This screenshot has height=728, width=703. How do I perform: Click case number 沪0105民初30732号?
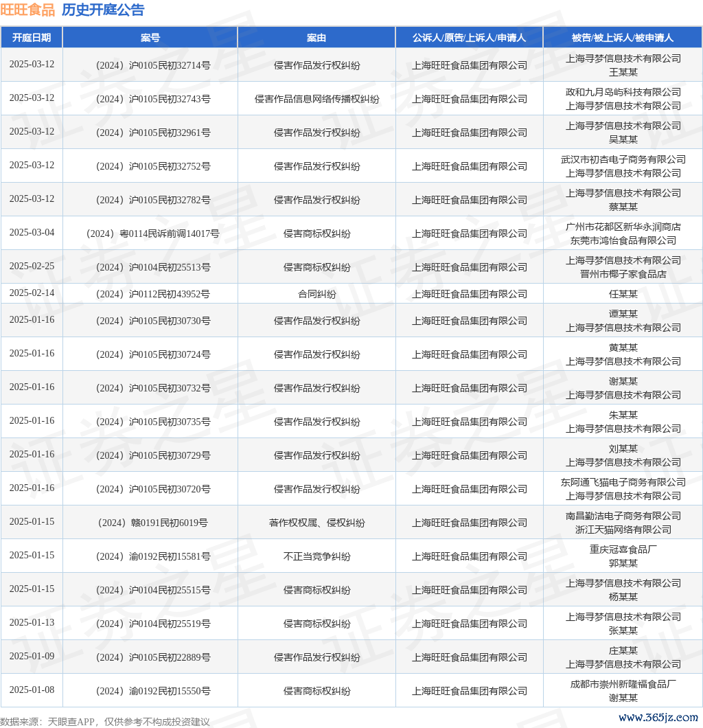153,388
